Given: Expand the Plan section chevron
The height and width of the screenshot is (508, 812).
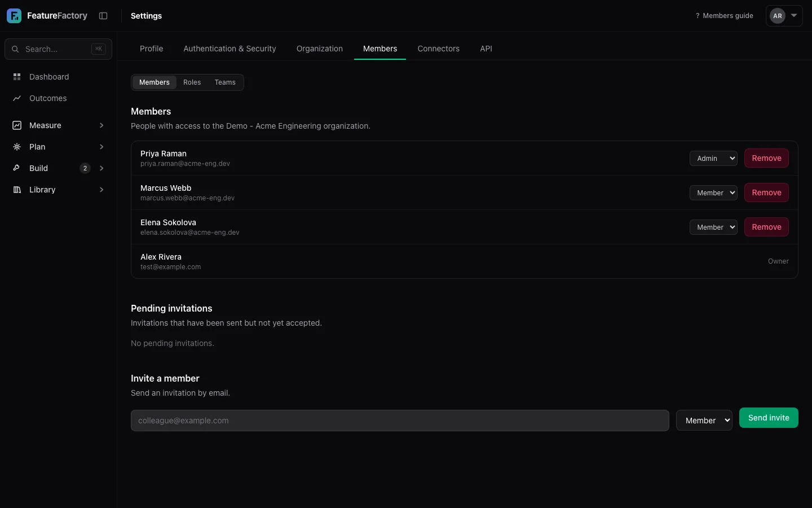Looking at the screenshot, I should (101, 147).
